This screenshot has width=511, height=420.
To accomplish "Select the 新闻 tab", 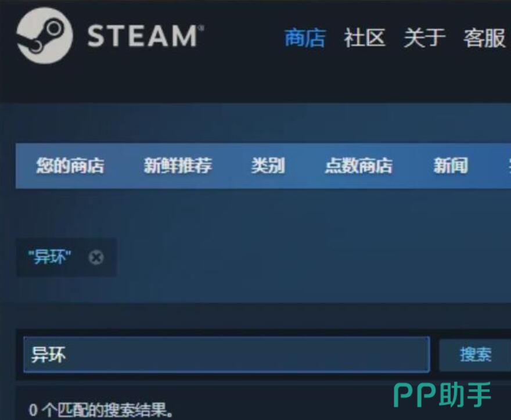I will 451,166.
